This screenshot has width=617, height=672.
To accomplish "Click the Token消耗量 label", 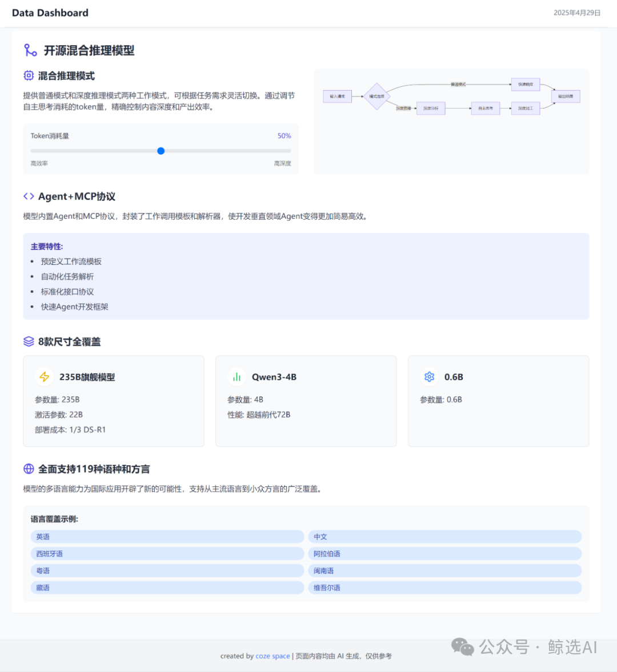I will 50,136.
